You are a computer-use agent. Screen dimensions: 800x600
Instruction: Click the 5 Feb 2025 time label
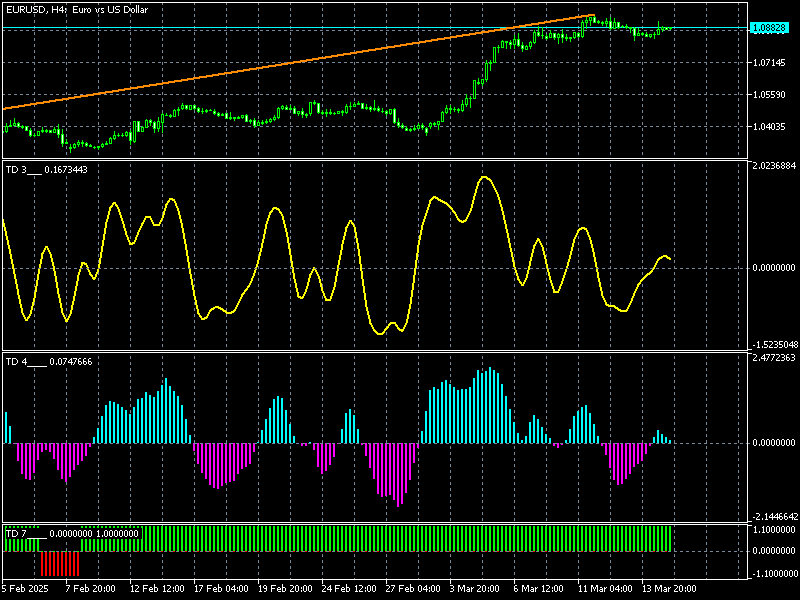[x=25, y=588]
